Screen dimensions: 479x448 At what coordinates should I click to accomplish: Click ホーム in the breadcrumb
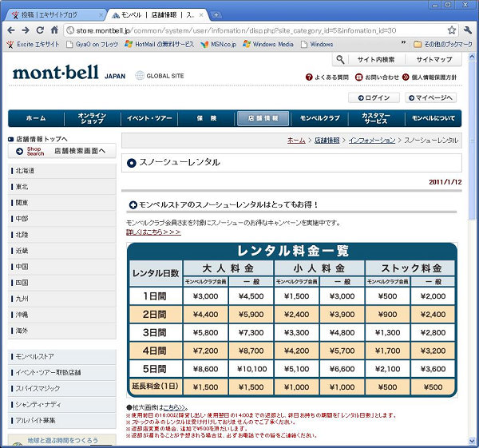pos(296,141)
